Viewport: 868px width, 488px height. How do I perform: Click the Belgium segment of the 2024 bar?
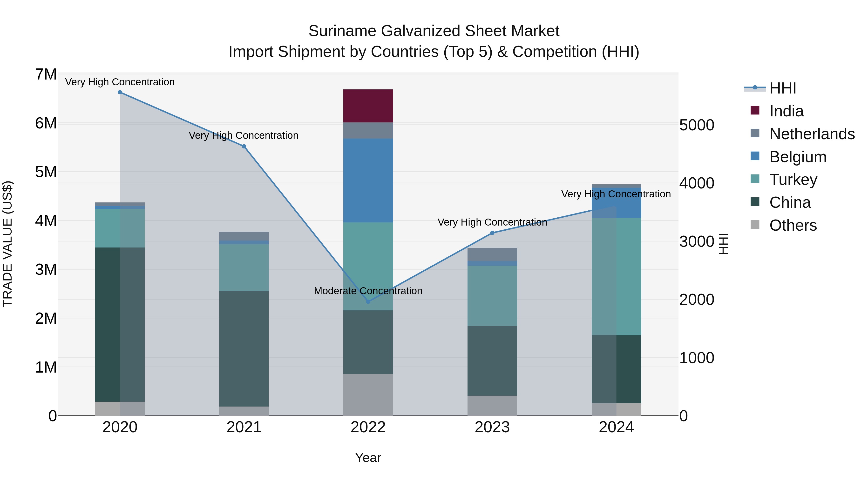point(616,203)
